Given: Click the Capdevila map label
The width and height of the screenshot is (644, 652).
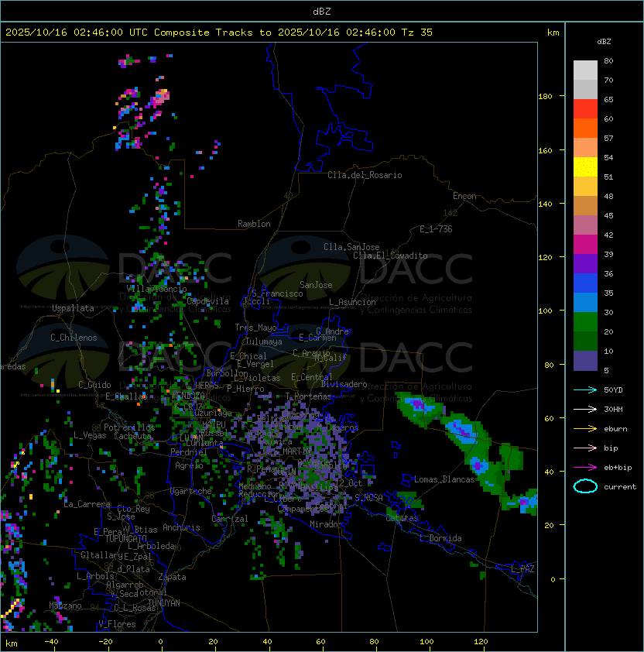Looking at the screenshot, I should coord(208,301).
